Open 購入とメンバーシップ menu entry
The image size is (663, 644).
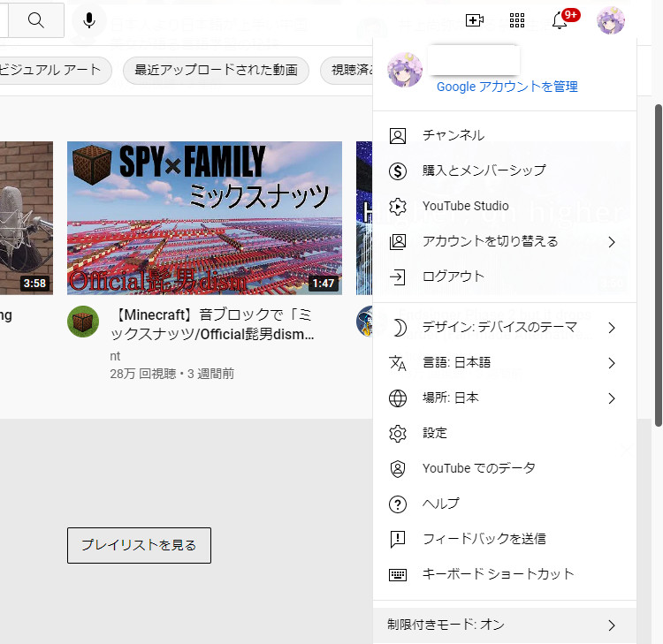point(505,171)
